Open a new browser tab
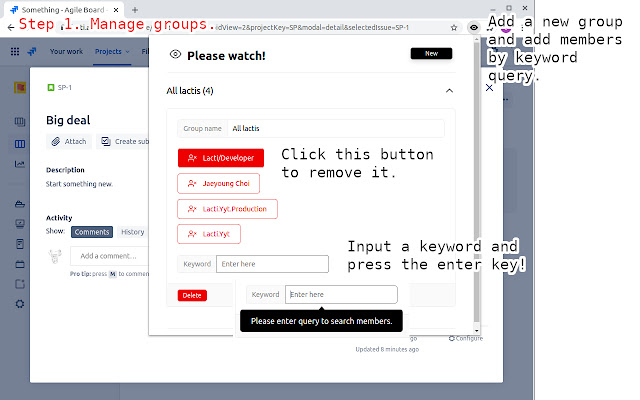 pos(135,10)
